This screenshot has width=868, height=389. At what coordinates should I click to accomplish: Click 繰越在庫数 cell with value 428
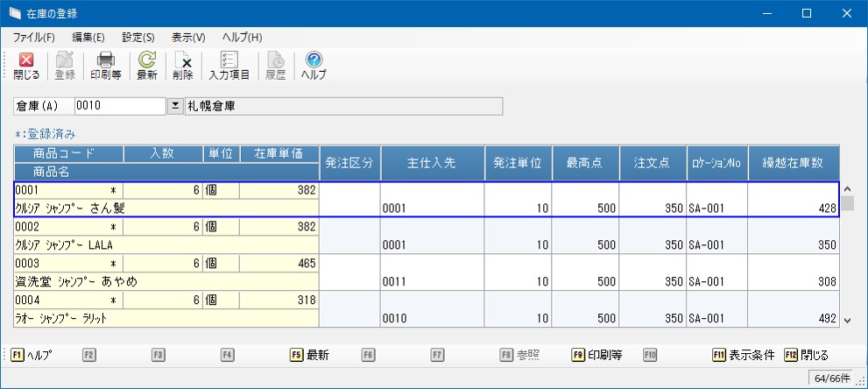[x=794, y=200]
